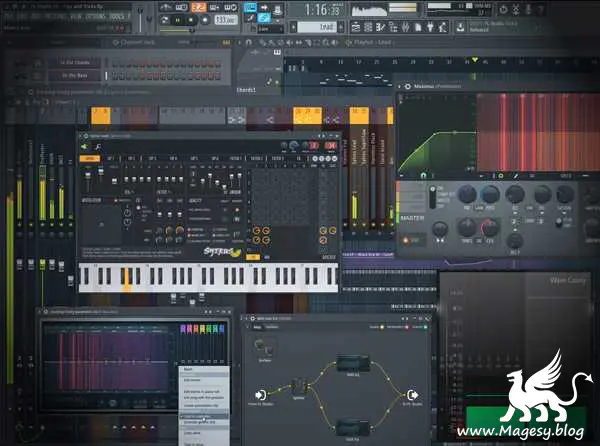Switch to the Sytrus FX tab
Viewport: 600px width, 446px height.
(298, 158)
